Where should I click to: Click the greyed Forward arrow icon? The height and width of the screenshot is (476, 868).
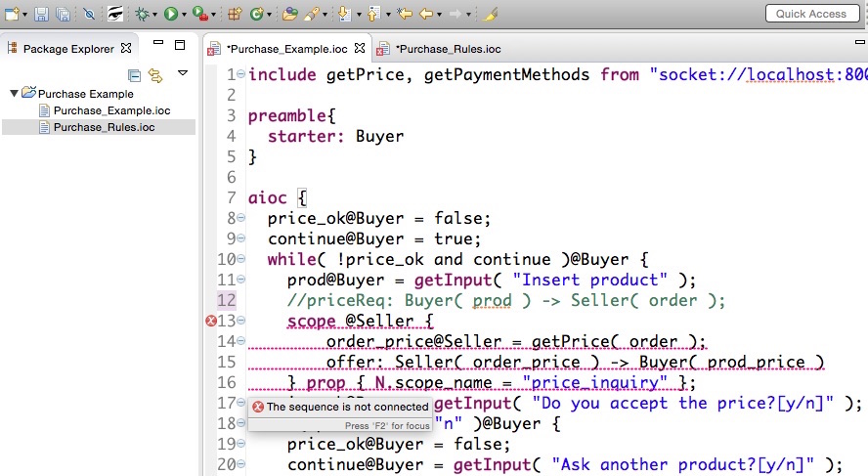456,14
